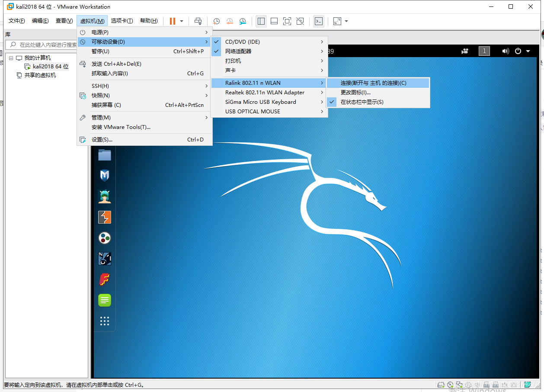Viewport: 544px width, 392px height.
Task: Click the orange pause VM toolbar icon
Action: tap(173, 21)
